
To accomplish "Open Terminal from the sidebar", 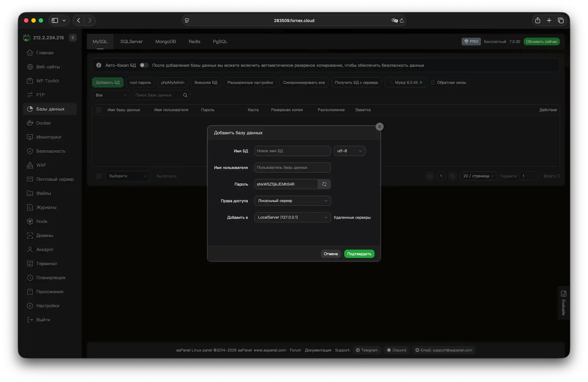I will pyautogui.click(x=47, y=264).
